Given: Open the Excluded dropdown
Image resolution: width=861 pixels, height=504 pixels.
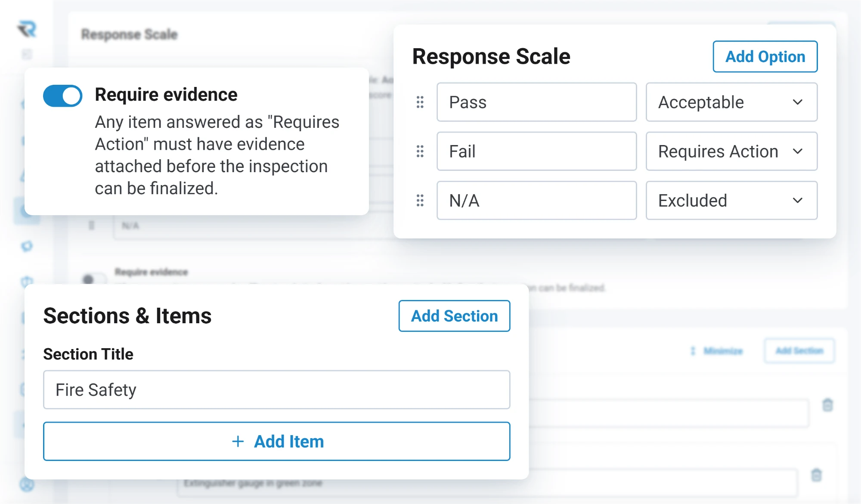Looking at the screenshot, I should coord(731,200).
